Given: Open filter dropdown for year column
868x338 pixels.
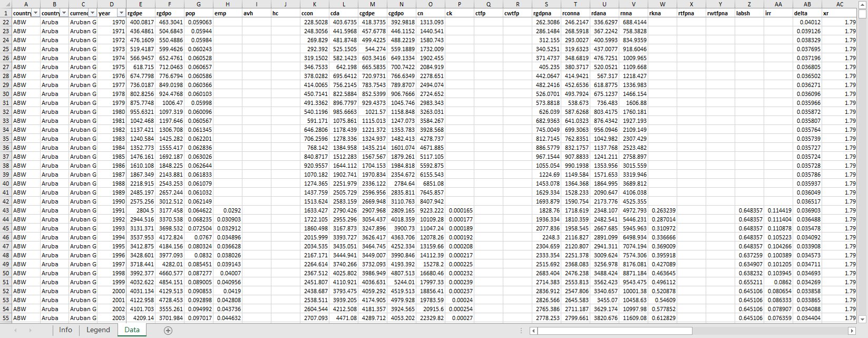Looking at the screenshot, I should 121,13.
